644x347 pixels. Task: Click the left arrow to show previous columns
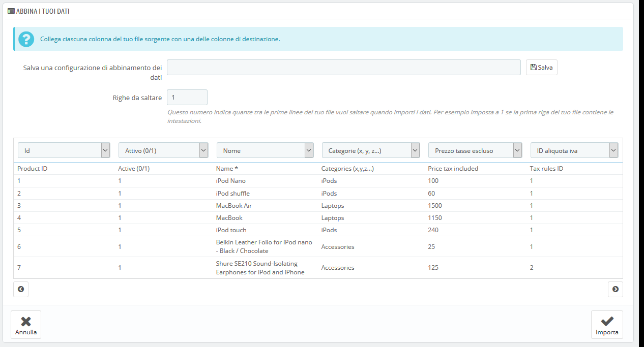(x=21, y=289)
